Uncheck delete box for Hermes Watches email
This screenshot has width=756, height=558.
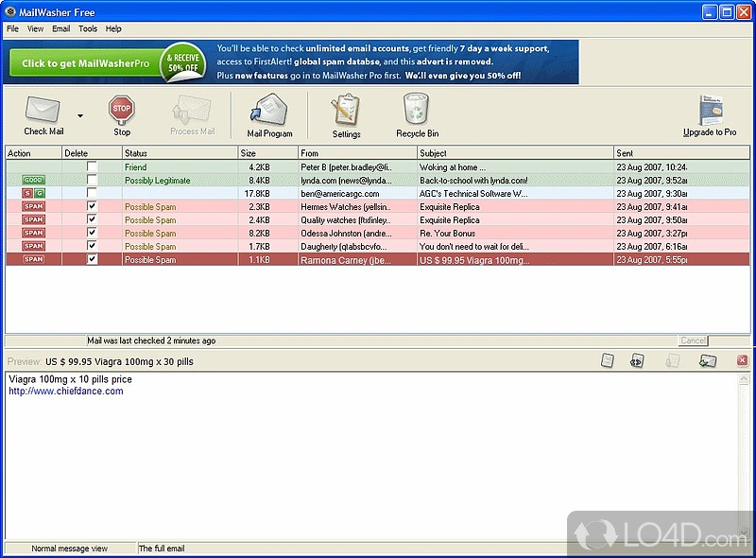click(x=92, y=206)
